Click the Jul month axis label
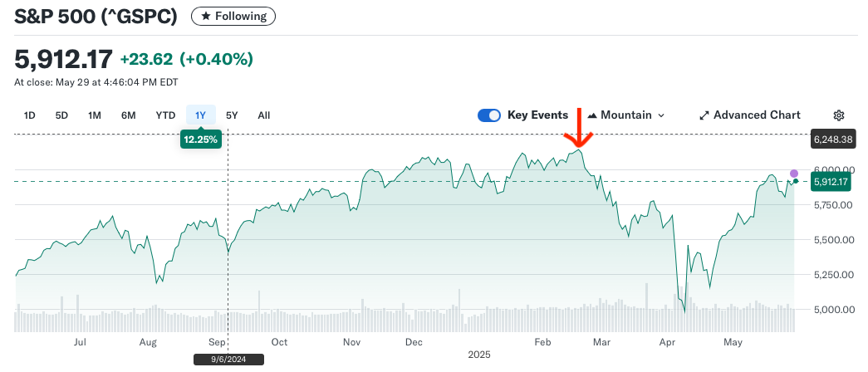 point(80,342)
